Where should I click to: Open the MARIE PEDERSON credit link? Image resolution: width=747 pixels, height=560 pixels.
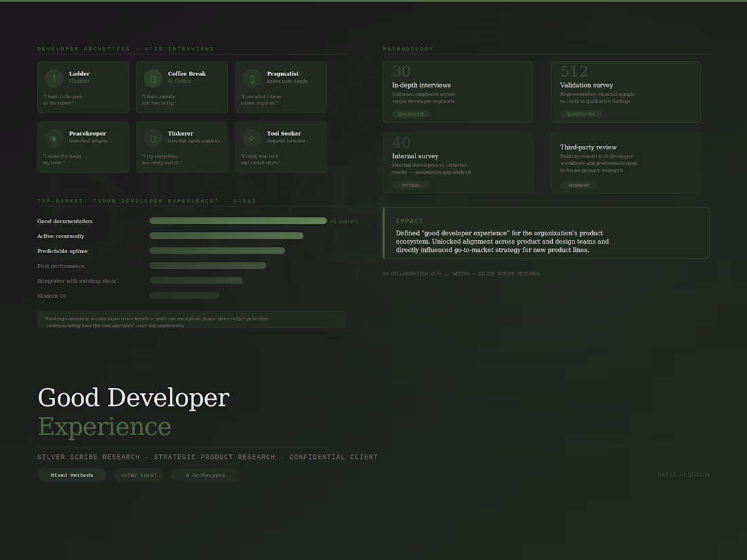(684, 474)
